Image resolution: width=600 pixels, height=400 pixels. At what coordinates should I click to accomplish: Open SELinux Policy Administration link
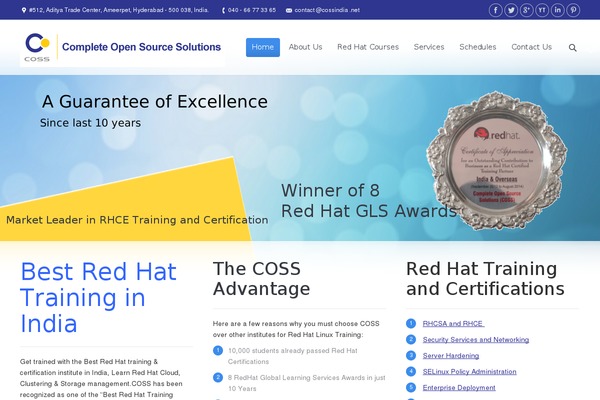tap(470, 372)
